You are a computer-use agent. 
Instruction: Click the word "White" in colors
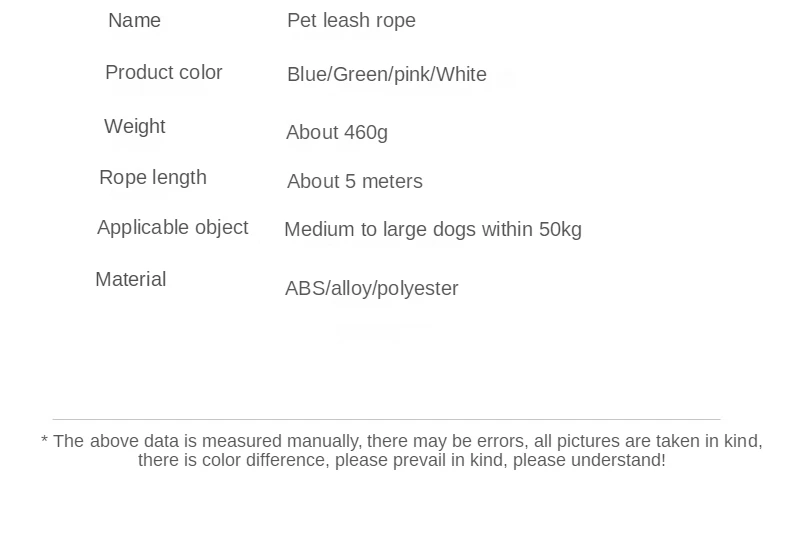point(462,75)
